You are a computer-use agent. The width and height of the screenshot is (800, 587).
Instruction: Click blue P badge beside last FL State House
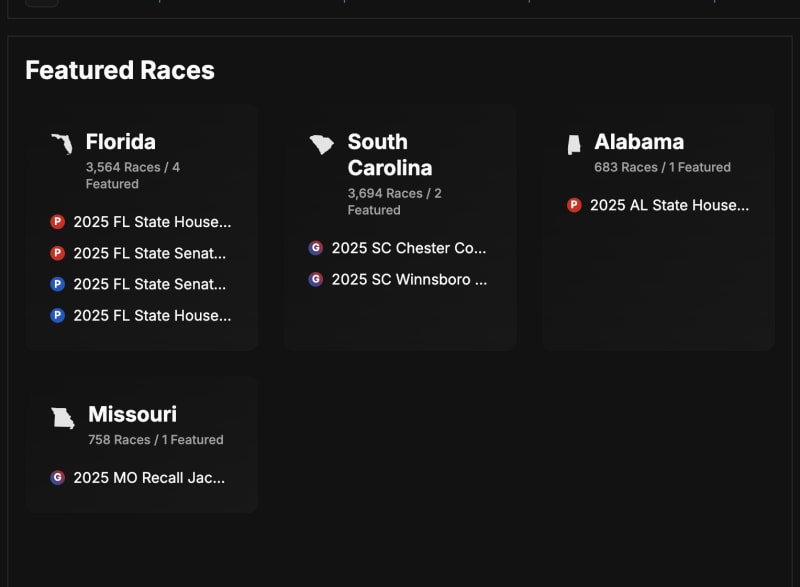[x=57, y=315]
